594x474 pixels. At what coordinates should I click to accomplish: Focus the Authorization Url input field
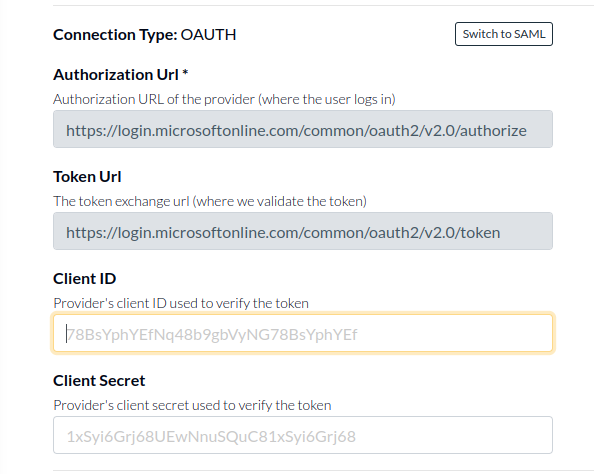point(303,129)
